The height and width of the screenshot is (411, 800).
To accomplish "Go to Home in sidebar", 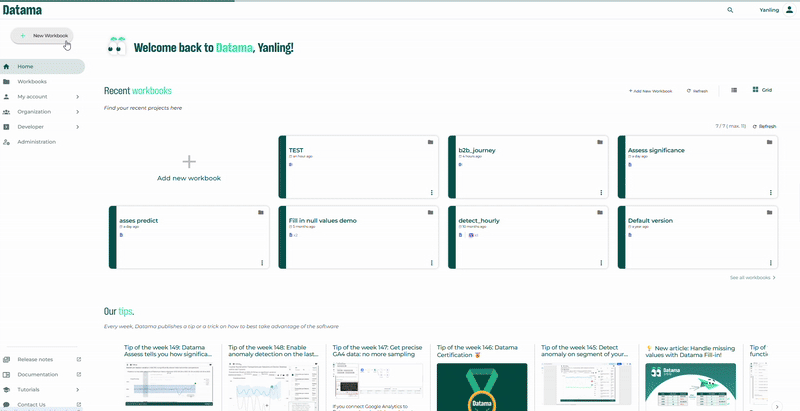I will coord(42,66).
